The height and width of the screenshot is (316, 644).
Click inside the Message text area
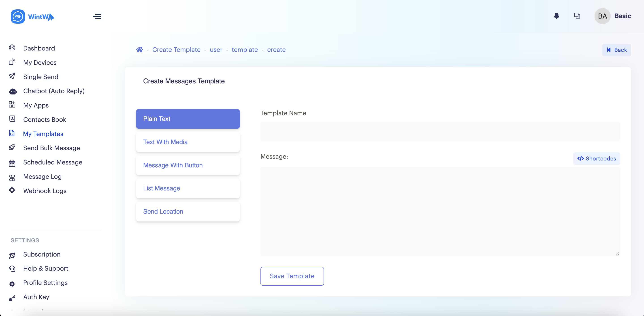tap(440, 211)
